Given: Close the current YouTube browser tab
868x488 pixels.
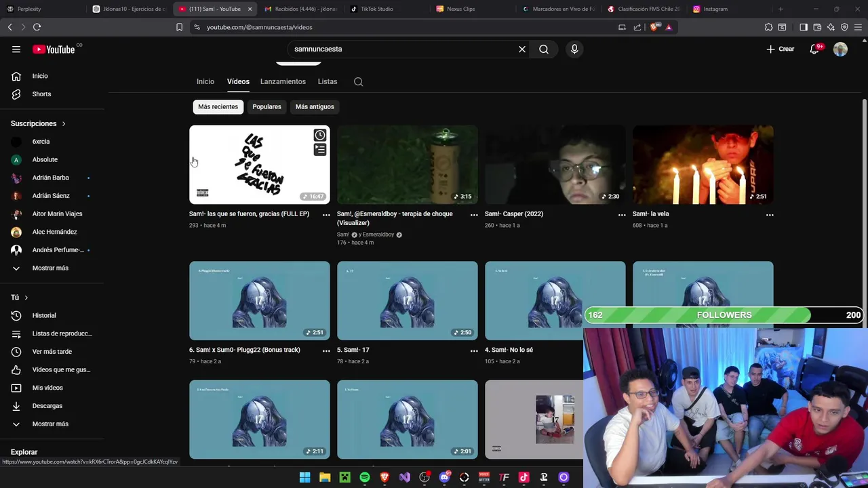Looking at the screenshot, I should (250, 9).
